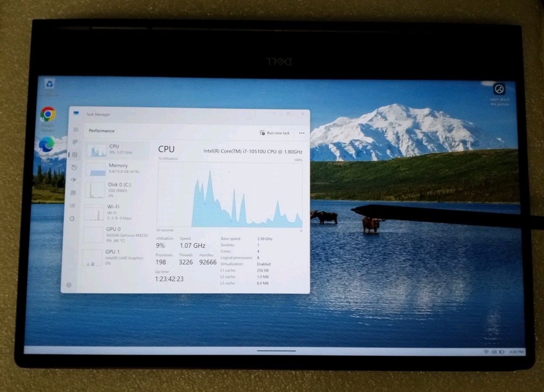Screen dimensions: 544x392
Task: Click the Virtualization value Enabled
Action: pos(264,264)
